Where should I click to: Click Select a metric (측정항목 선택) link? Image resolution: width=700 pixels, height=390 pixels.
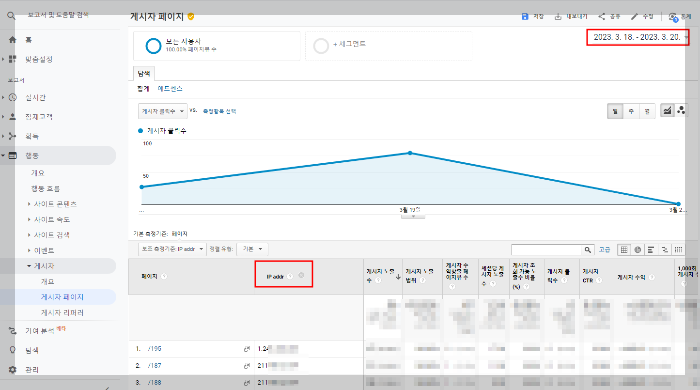coord(220,111)
